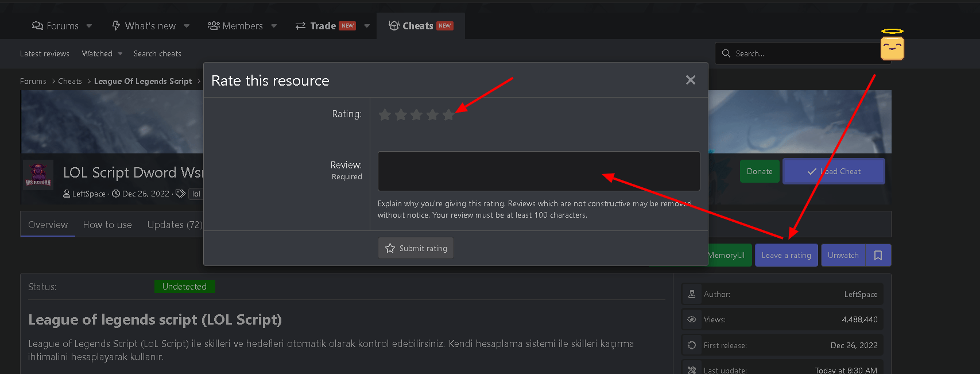The width and height of the screenshot is (980, 374).
Task: Expand the Watched dropdown arrow
Action: point(120,54)
